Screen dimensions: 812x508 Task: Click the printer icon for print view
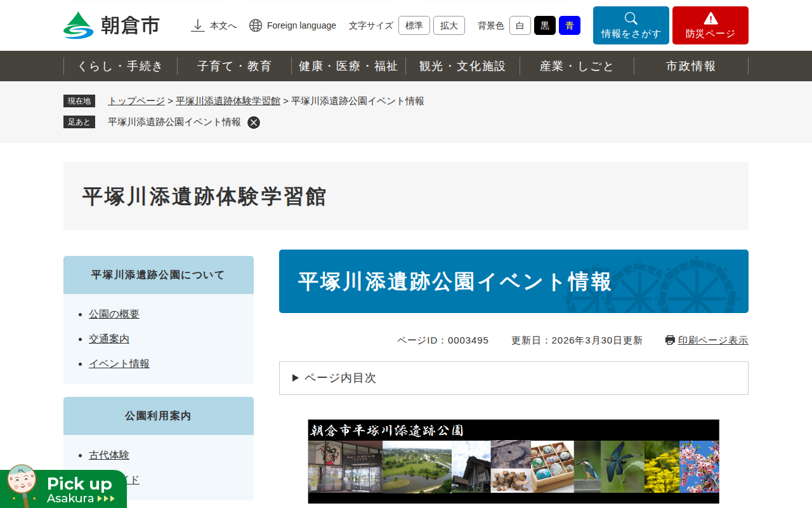(x=670, y=340)
